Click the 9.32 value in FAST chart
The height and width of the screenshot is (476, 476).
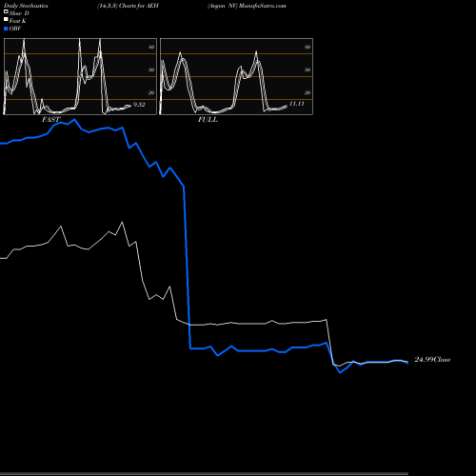point(139,105)
